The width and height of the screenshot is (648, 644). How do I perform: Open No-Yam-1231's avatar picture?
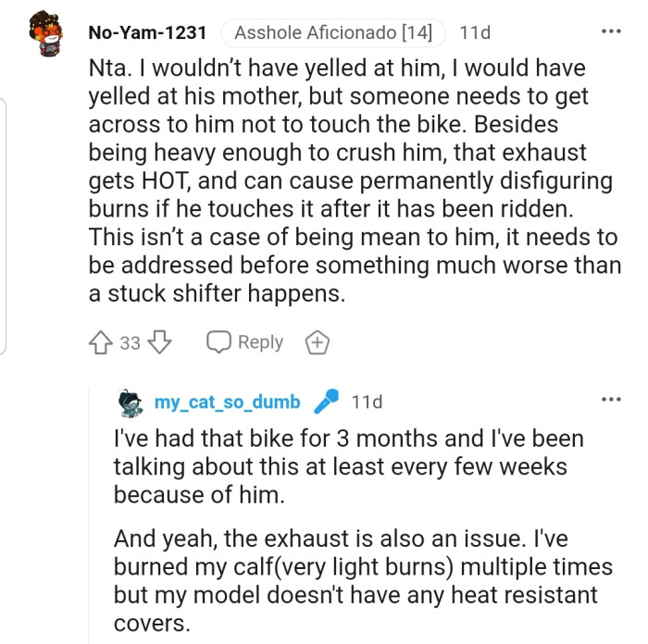(44, 37)
